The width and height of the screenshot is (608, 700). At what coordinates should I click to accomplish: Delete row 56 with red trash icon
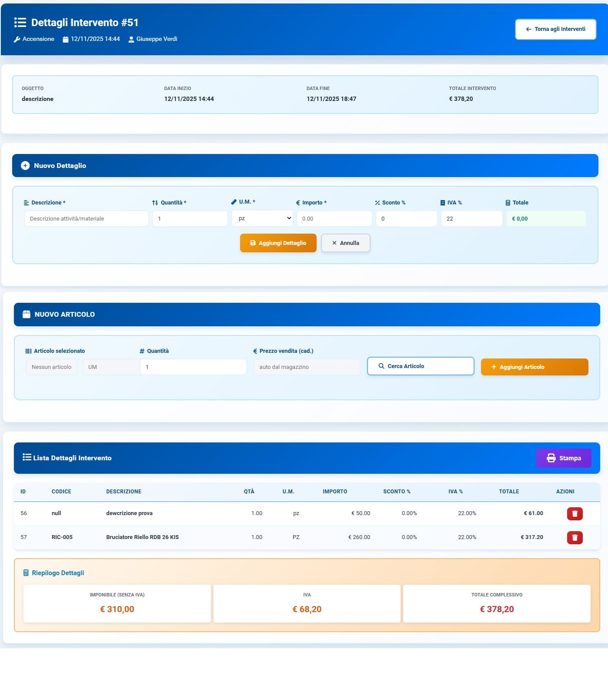point(574,513)
